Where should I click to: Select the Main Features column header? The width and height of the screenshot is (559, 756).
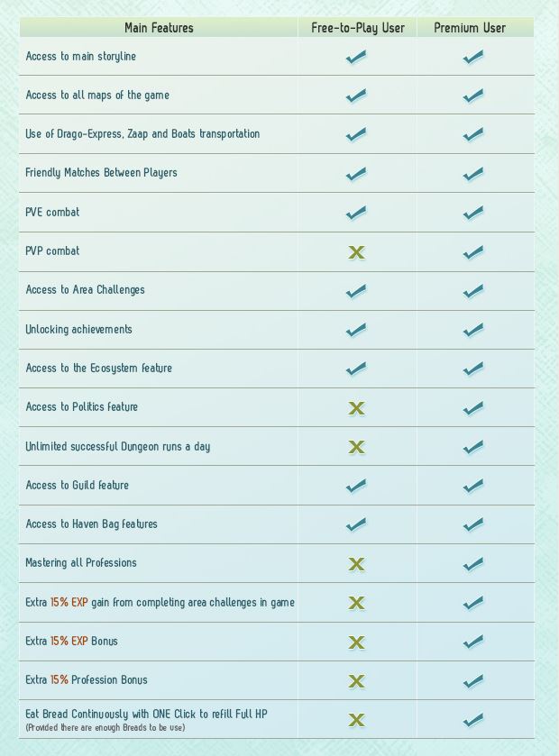tap(159, 28)
